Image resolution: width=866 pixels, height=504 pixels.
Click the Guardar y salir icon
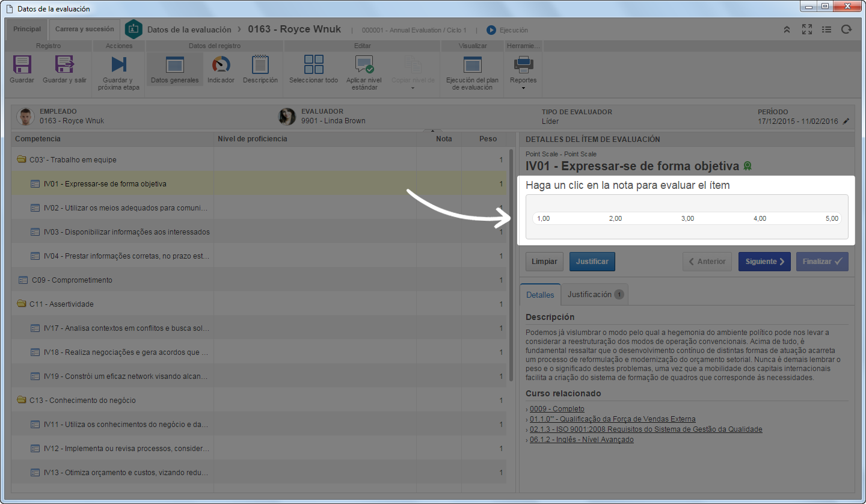tap(64, 65)
